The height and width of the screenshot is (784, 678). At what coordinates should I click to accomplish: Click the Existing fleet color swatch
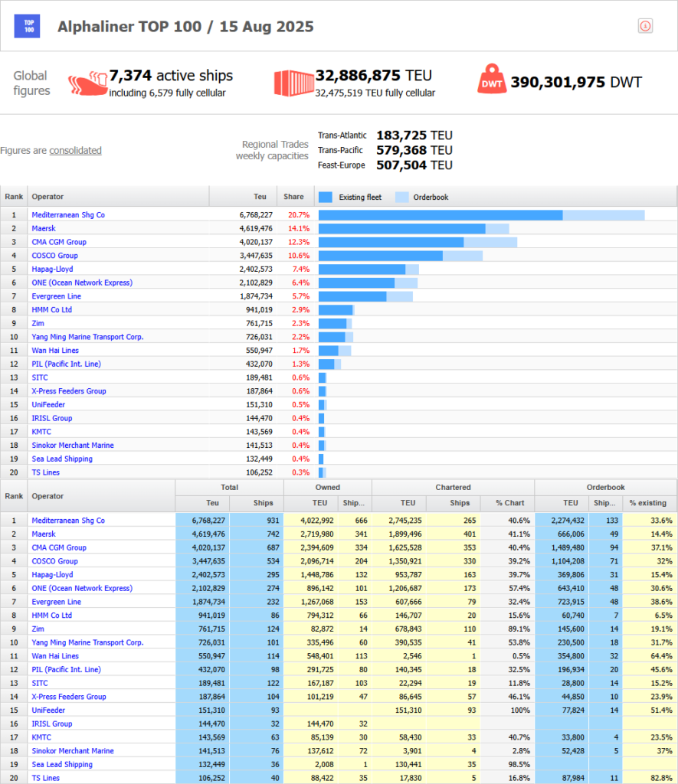326,197
